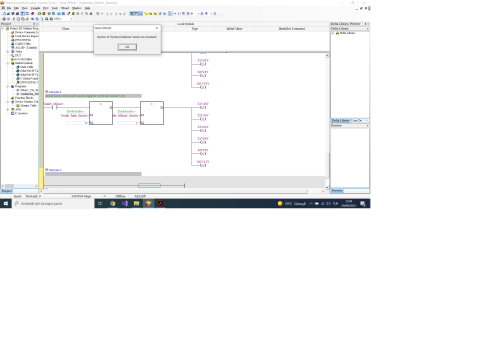This screenshot has height=361, width=500.
Task: Open Google Chrome from the taskbar
Action: point(113,203)
